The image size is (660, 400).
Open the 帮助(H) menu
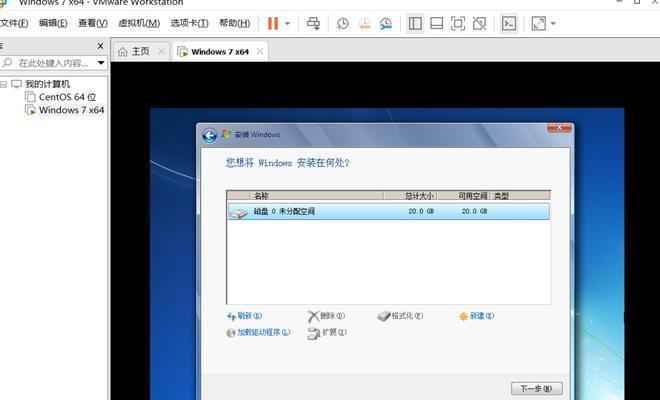[x=234, y=23]
